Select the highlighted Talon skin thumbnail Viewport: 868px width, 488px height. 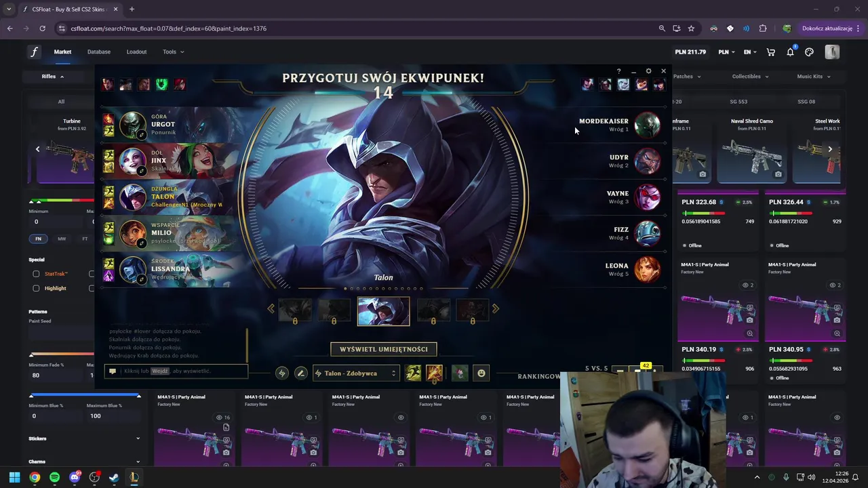click(384, 311)
